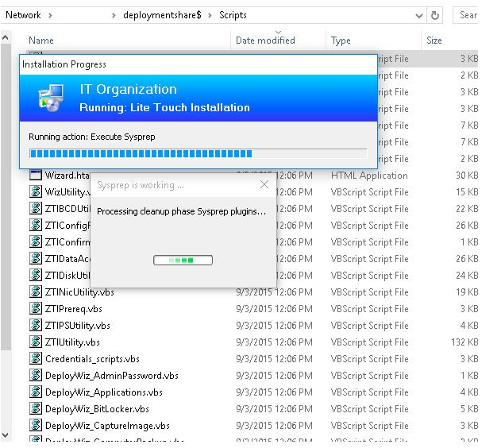Viewport: 501px width, 448px height.
Task: Select Scripts in the breadcrumb path
Action: point(233,15)
